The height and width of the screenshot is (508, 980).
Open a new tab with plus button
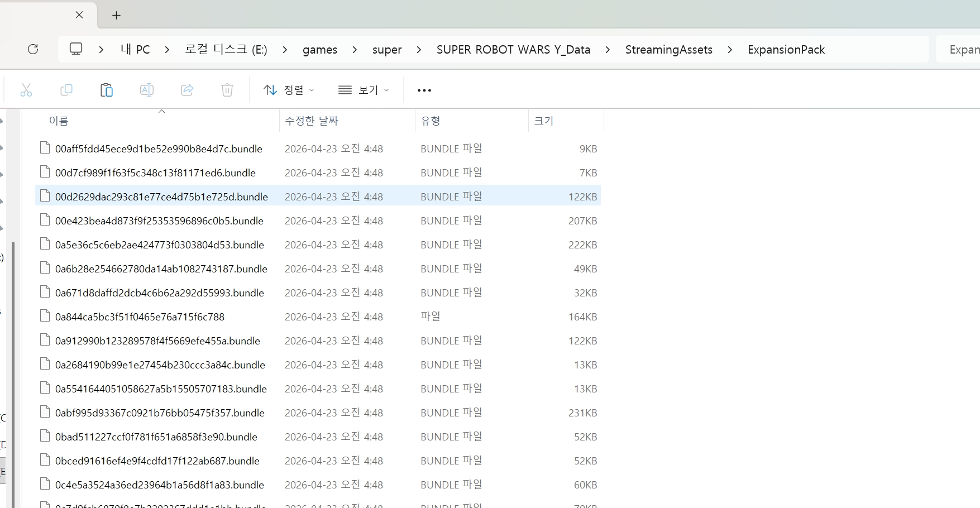tap(116, 16)
